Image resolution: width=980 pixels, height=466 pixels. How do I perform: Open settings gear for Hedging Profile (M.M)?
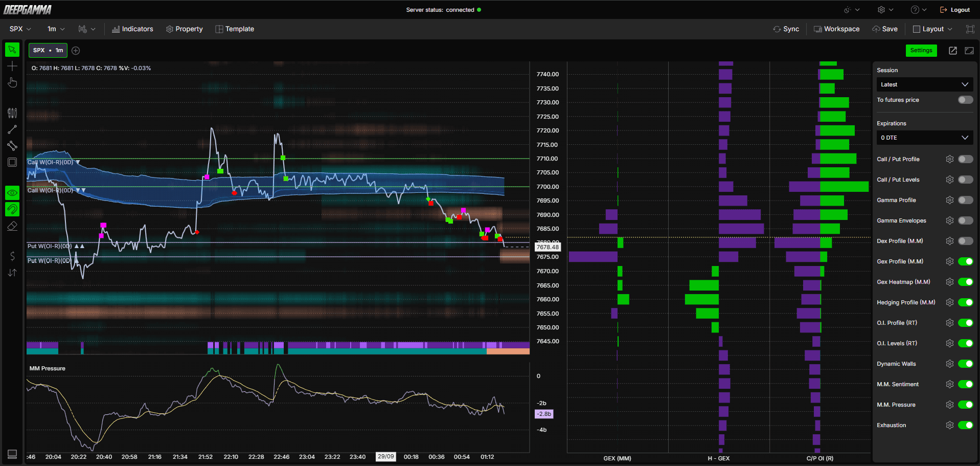(950, 302)
